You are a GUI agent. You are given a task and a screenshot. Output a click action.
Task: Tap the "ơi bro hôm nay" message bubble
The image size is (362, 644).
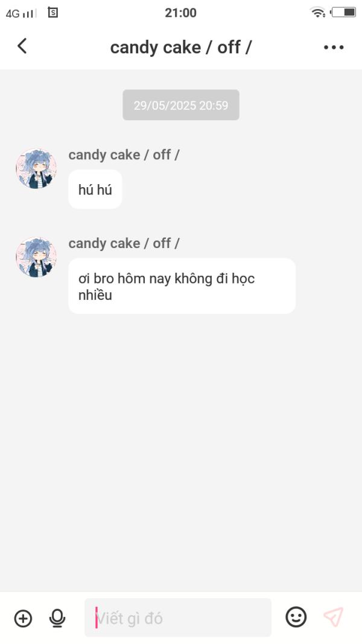click(x=182, y=286)
